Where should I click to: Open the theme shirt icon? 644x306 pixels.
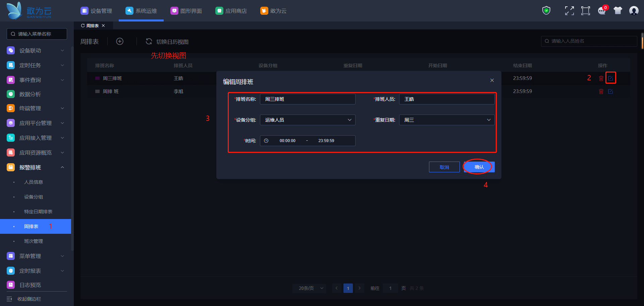click(618, 11)
